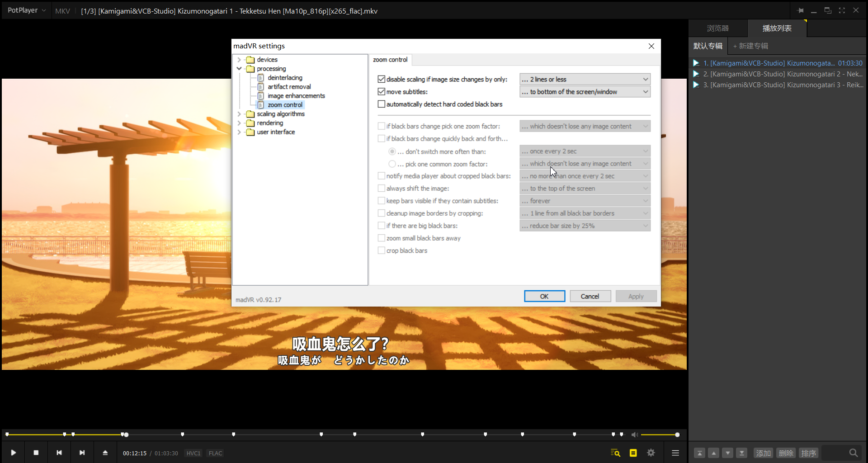The height and width of the screenshot is (463, 868).
Task: Expand the rendering tree node
Action: pyautogui.click(x=239, y=123)
